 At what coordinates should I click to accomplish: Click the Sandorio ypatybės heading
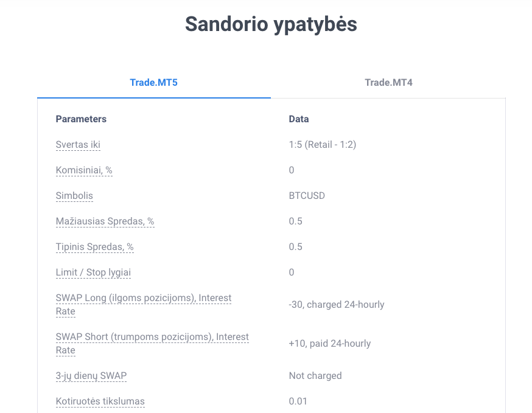pos(271,24)
